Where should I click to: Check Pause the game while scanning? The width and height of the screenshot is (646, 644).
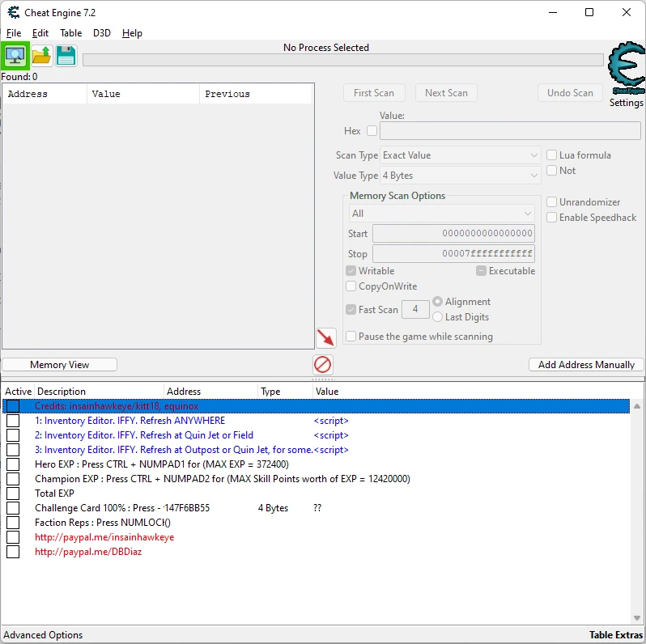click(351, 337)
